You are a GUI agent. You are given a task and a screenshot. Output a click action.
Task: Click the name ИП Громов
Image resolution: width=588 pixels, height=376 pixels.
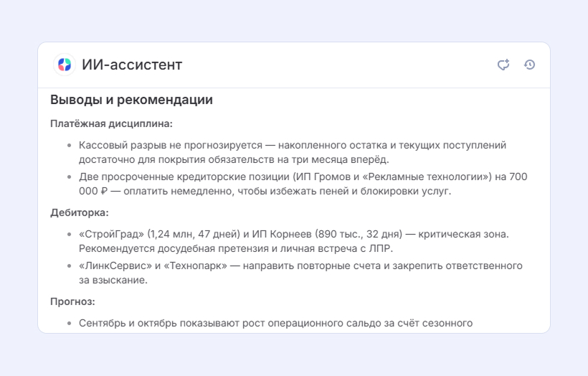pyautogui.click(x=323, y=177)
